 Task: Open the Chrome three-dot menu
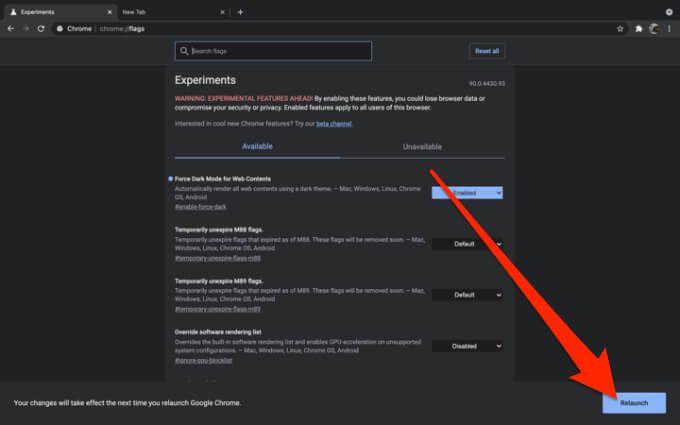point(670,29)
